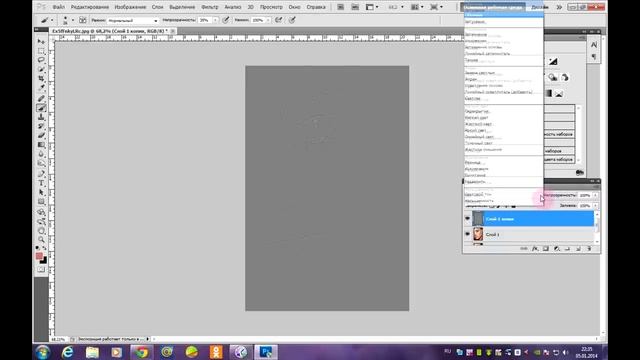Open the Paragraph panel icon

(x=594, y=57)
